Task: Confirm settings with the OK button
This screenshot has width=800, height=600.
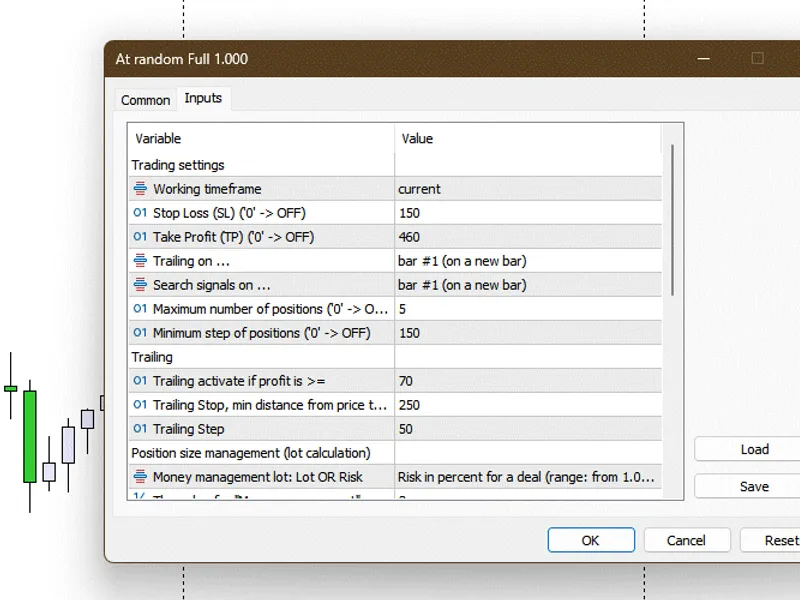Action: click(591, 540)
